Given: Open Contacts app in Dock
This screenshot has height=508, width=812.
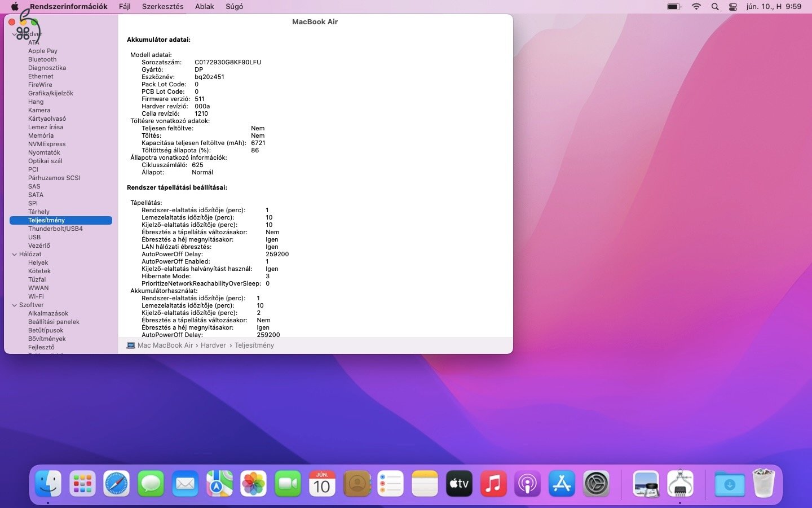Looking at the screenshot, I should [x=356, y=484].
